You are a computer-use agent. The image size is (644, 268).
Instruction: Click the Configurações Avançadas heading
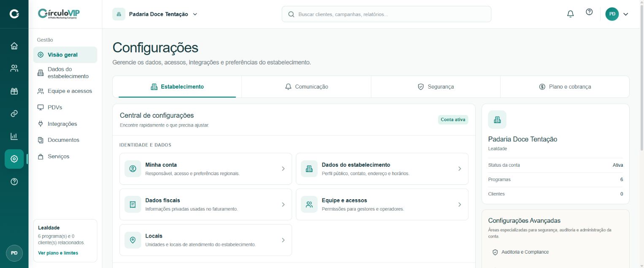[x=524, y=220]
